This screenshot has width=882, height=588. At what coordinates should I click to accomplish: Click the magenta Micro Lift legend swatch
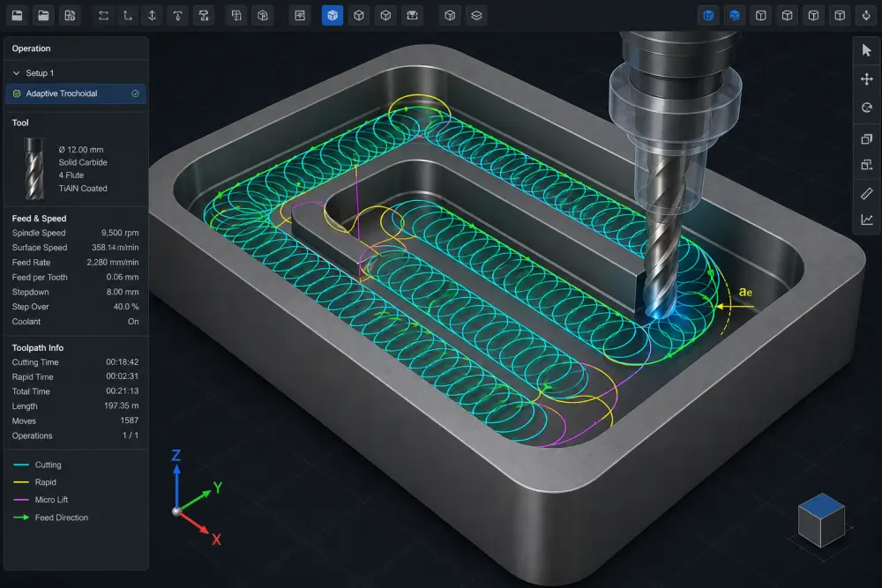21,500
